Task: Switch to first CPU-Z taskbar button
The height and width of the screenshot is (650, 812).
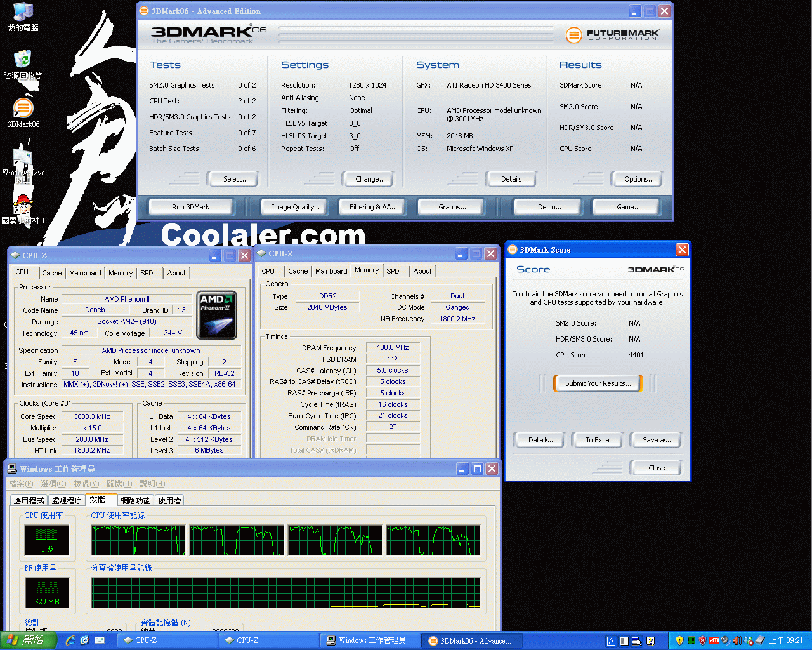Action: 168,640
